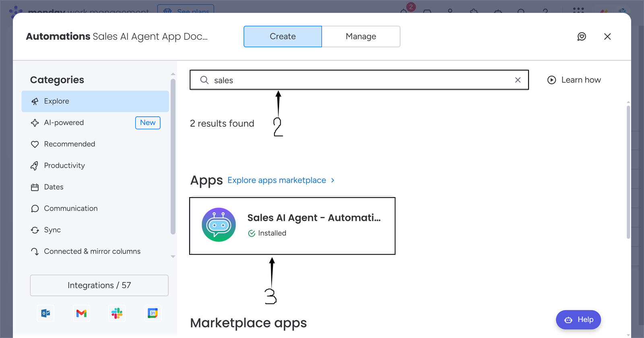The height and width of the screenshot is (338, 644).
Task: Click the sales search field
Action: point(359,80)
